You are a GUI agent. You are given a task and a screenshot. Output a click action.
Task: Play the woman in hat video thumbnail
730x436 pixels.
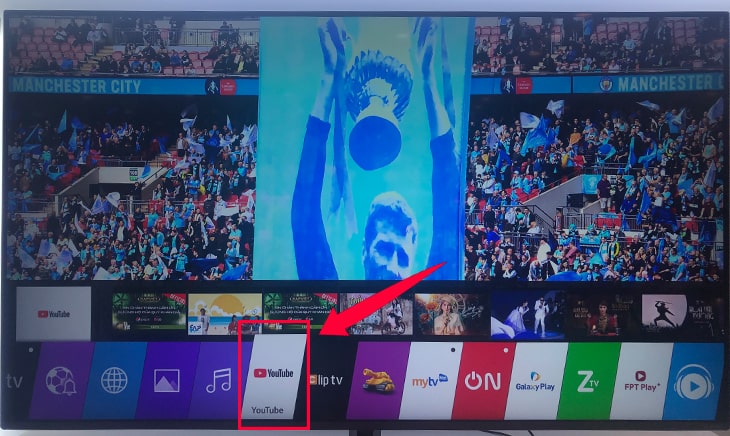tap(452, 314)
